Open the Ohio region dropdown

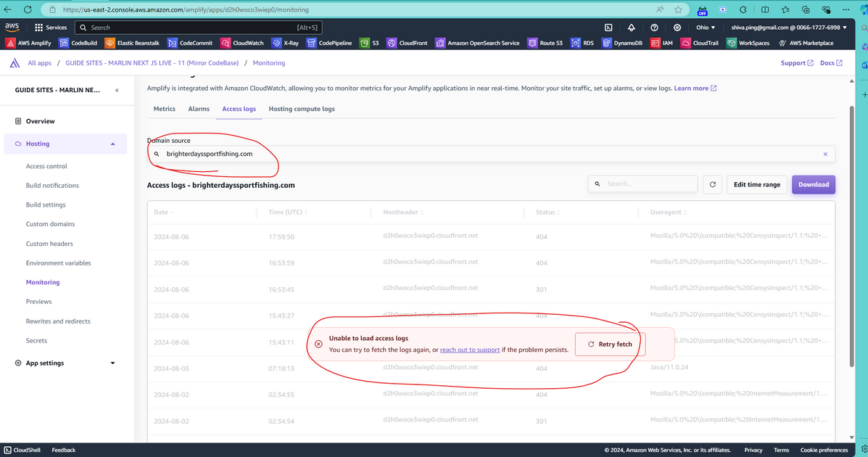706,28
